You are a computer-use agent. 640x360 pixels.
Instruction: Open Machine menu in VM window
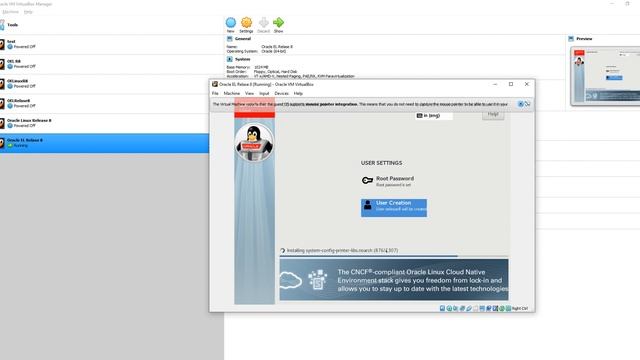231,93
